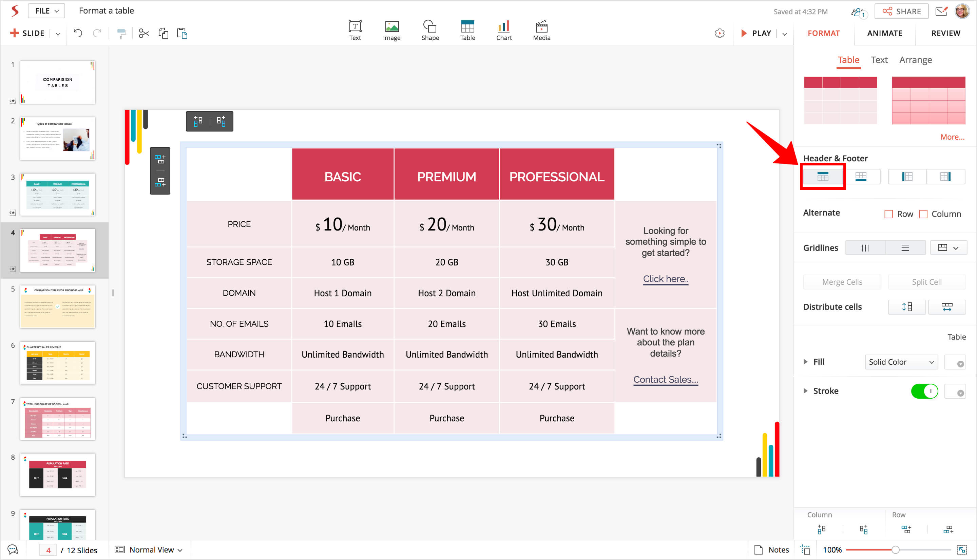Click the undo arrow icon
Viewport: 977px width, 560px height.
[78, 34]
